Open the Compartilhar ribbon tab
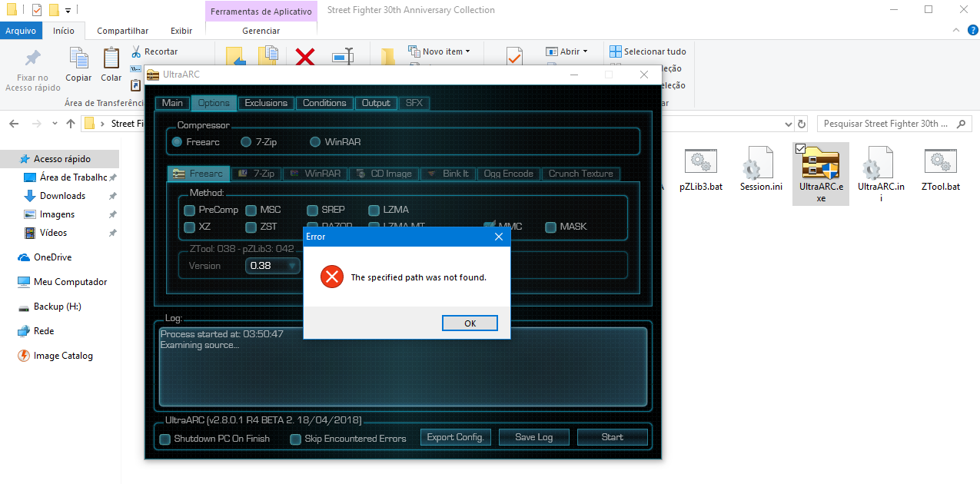The image size is (980, 484). click(x=122, y=31)
